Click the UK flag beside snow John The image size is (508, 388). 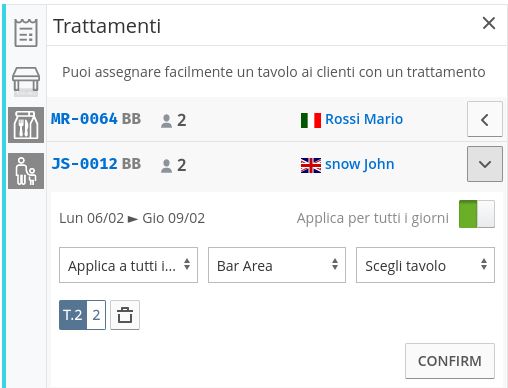pyautogui.click(x=311, y=165)
